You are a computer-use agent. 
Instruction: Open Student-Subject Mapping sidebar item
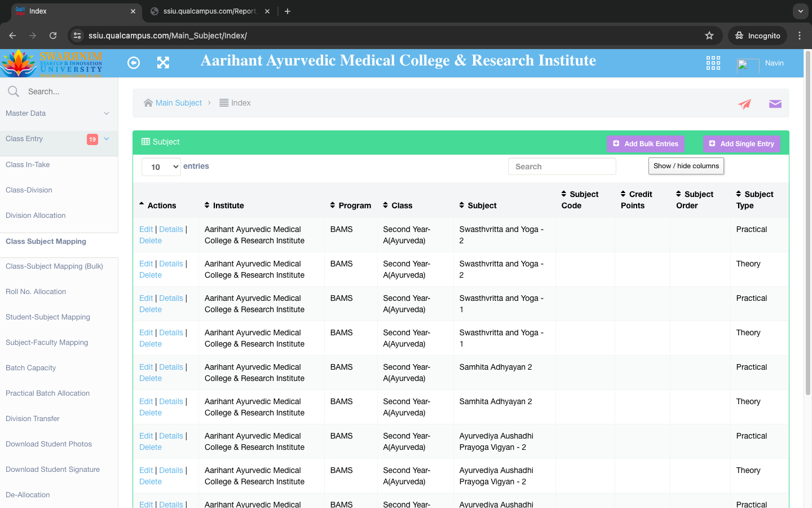point(48,317)
